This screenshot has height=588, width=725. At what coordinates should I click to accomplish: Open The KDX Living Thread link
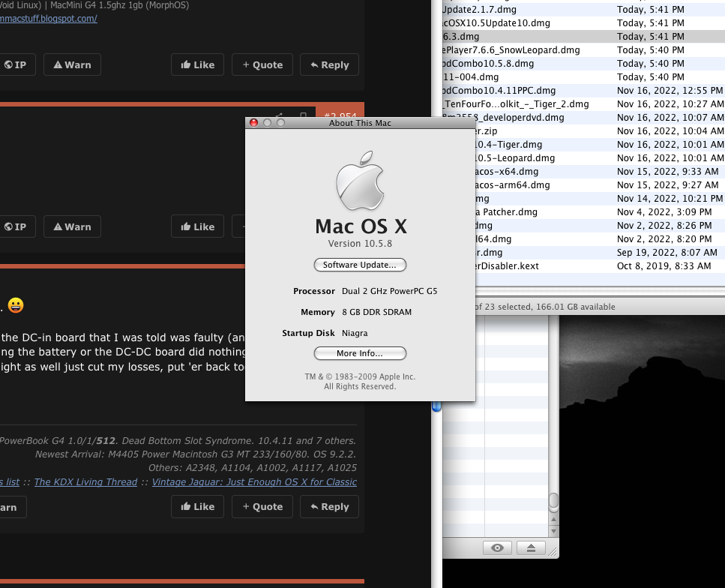[85, 482]
